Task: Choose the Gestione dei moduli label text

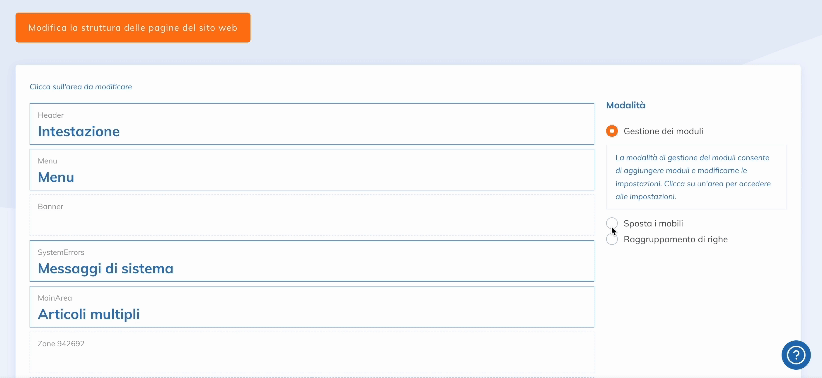Action: (663, 131)
